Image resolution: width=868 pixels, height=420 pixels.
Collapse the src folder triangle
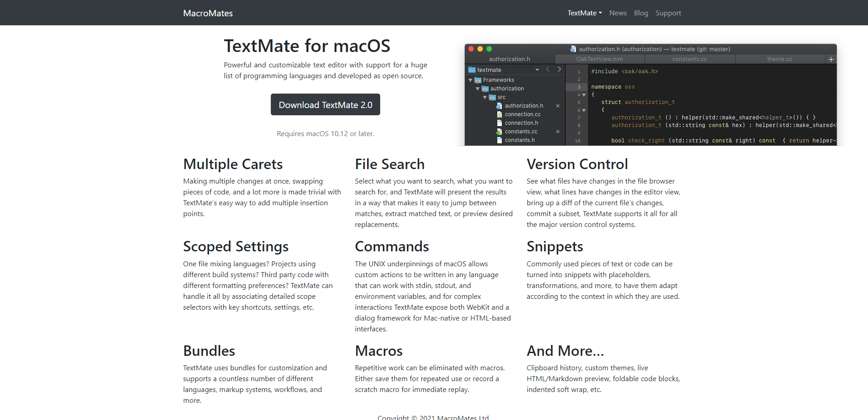coord(485,97)
